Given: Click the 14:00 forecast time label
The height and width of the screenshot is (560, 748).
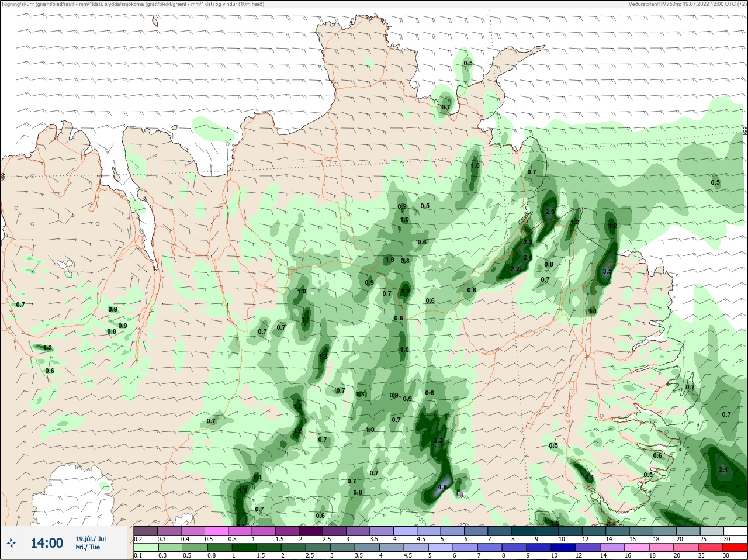Looking at the screenshot, I should (x=47, y=543).
